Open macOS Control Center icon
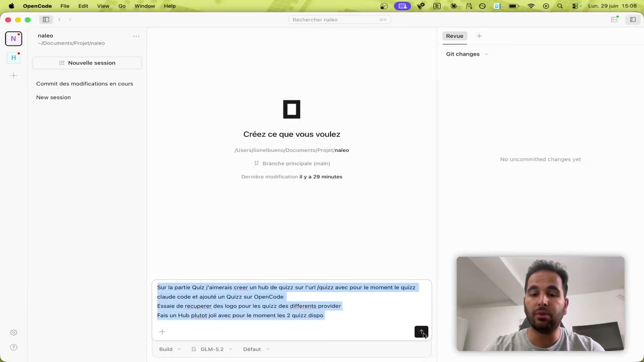 (x=575, y=6)
